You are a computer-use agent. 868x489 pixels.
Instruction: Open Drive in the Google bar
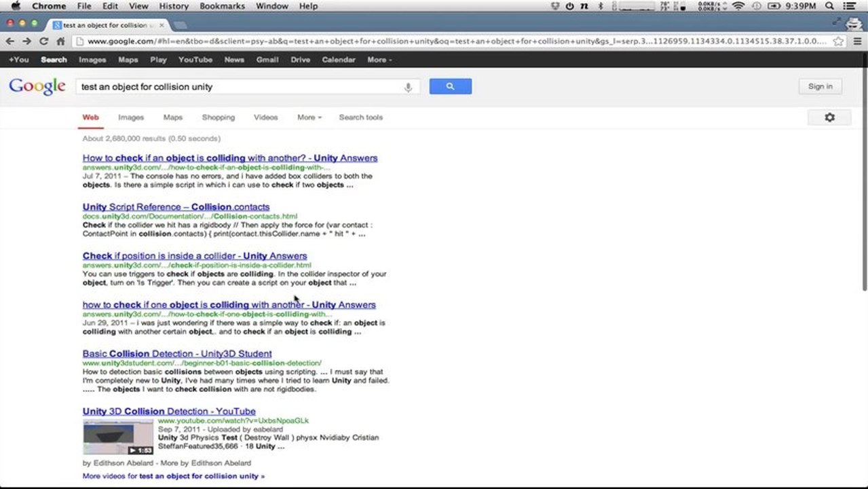pos(301,60)
